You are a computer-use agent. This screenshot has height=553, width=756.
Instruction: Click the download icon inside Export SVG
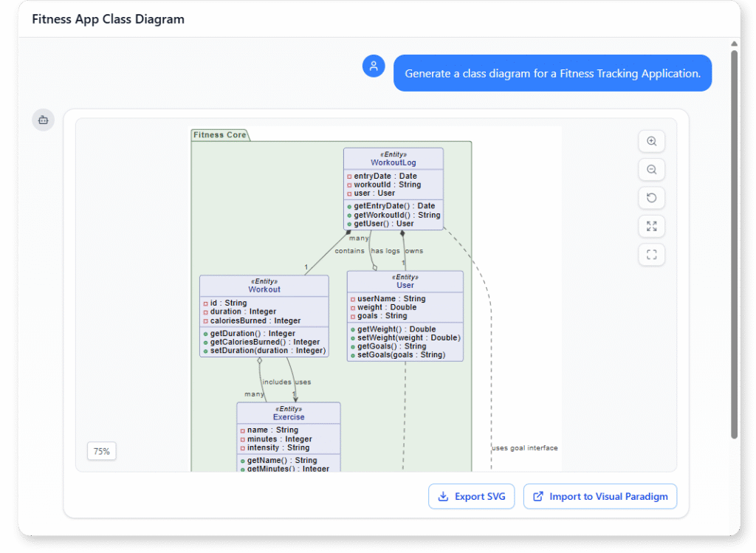(444, 496)
